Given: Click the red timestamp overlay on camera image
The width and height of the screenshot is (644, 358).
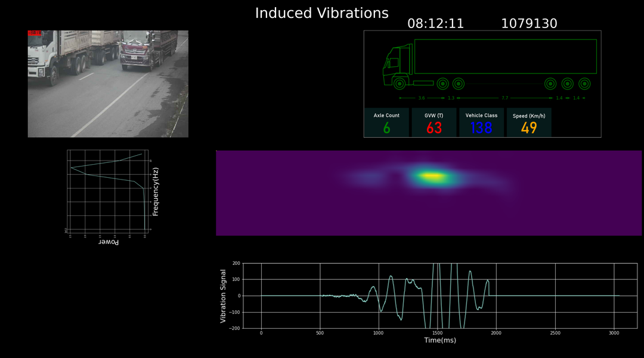Looking at the screenshot, I should [x=34, y=33].
